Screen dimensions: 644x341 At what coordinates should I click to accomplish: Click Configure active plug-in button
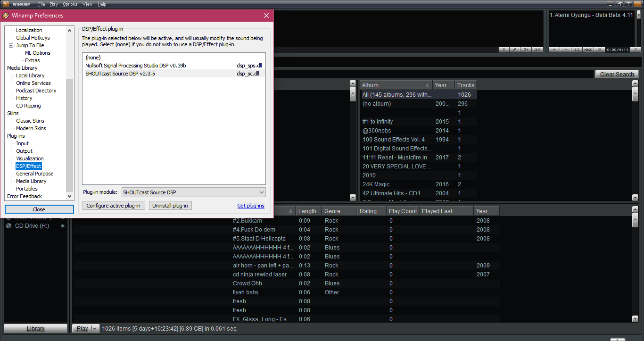(113, 206)
